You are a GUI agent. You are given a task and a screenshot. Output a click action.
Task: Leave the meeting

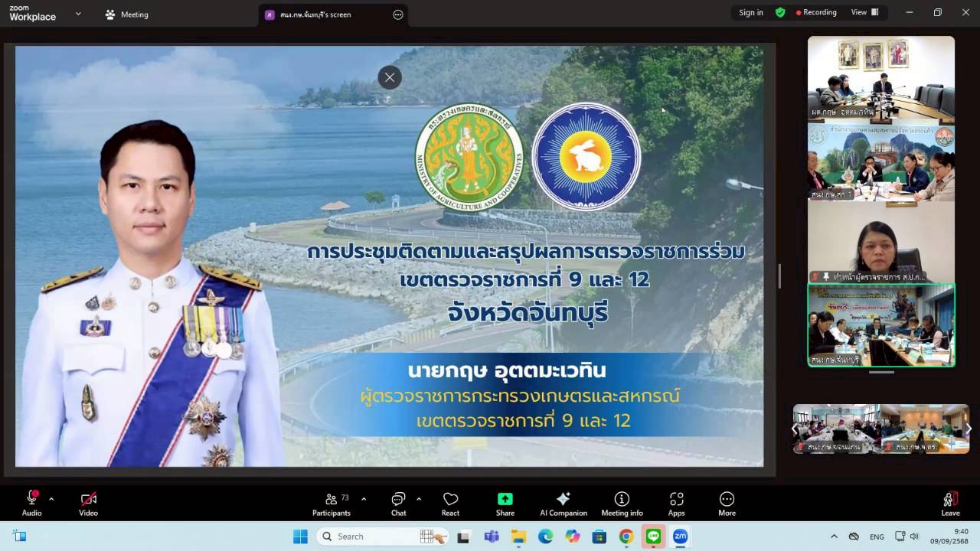click(x=950, y=504)
